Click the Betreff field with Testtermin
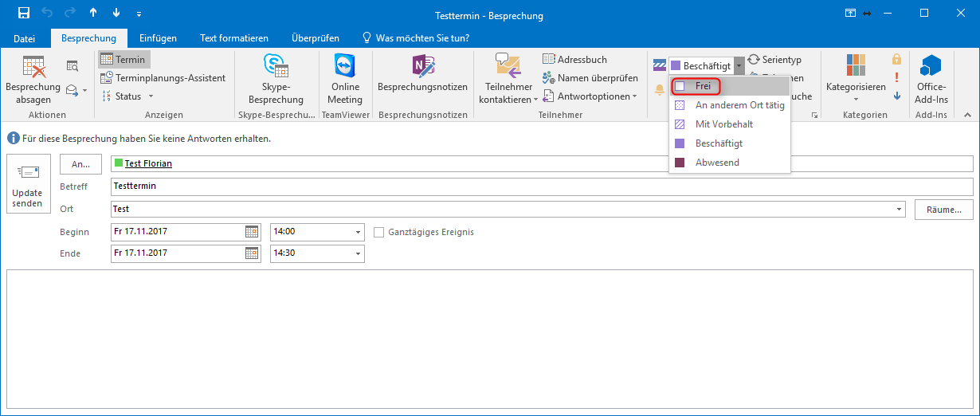The image size is (980, 416). point(542,186)
